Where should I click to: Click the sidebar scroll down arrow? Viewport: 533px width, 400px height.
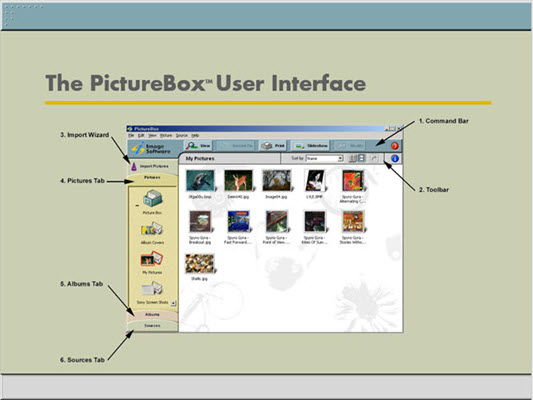click(x=173, y=303)
